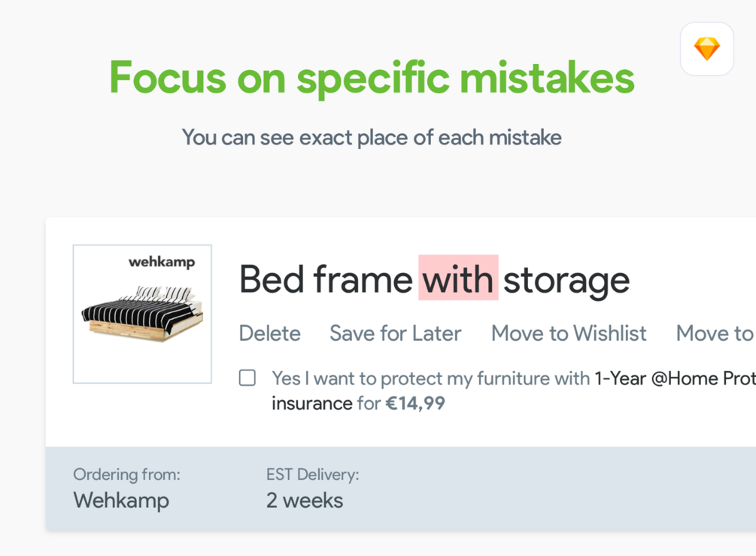Click the "You can see exact place" subtitle

click(372, 138)
